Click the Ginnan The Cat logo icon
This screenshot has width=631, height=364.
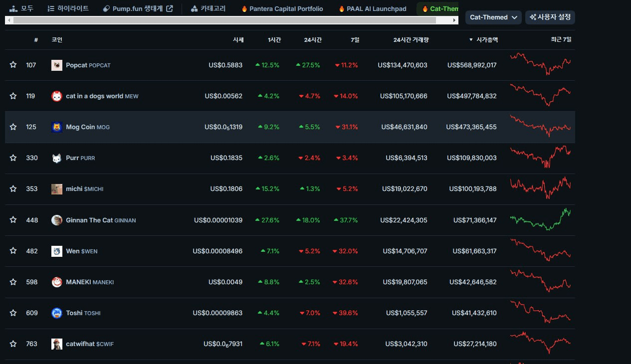(57, 220)
